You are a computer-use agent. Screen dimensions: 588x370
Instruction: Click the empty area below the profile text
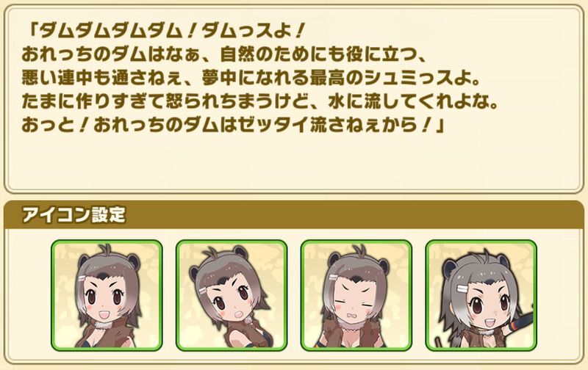(294, 161)
